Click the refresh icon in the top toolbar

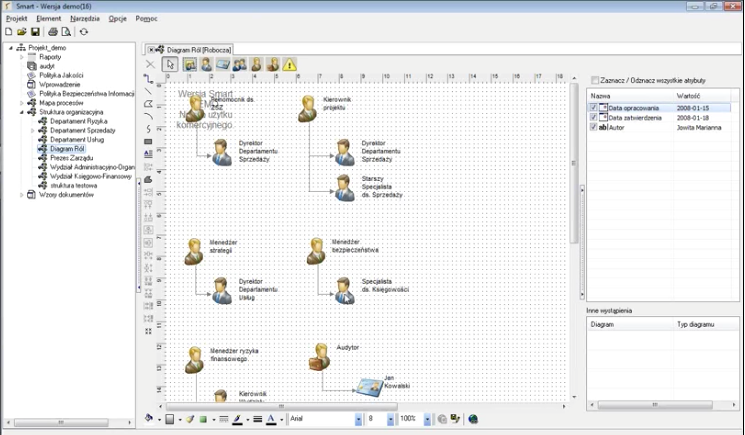84,32
